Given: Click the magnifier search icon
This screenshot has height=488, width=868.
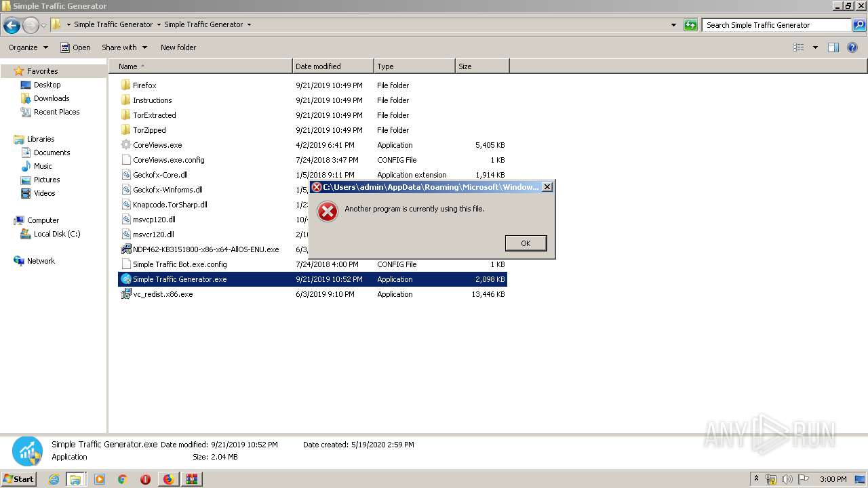Looking at the screenshot, I should [859, 25].
